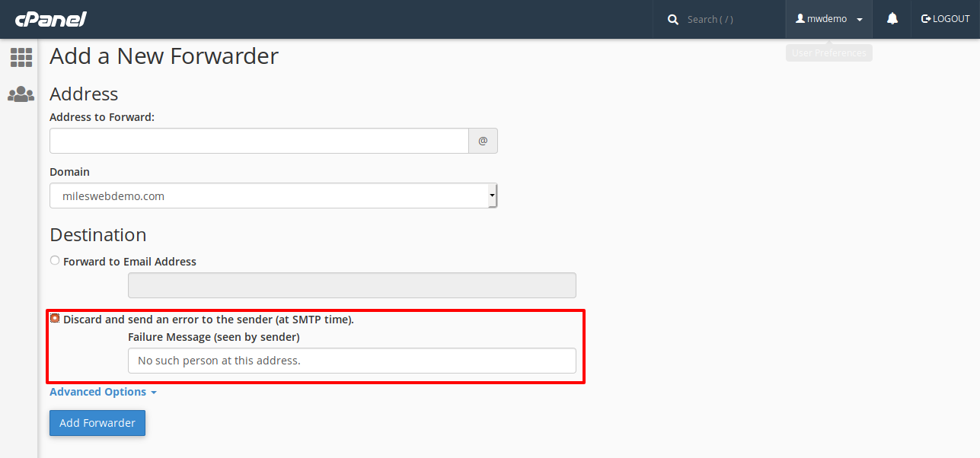
Task: Click the 'Address' section heading
Action: (84, 94)
